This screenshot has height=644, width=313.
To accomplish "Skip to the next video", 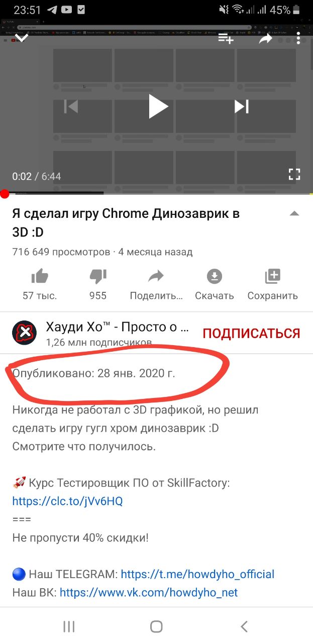I will (x=242, y=106).
